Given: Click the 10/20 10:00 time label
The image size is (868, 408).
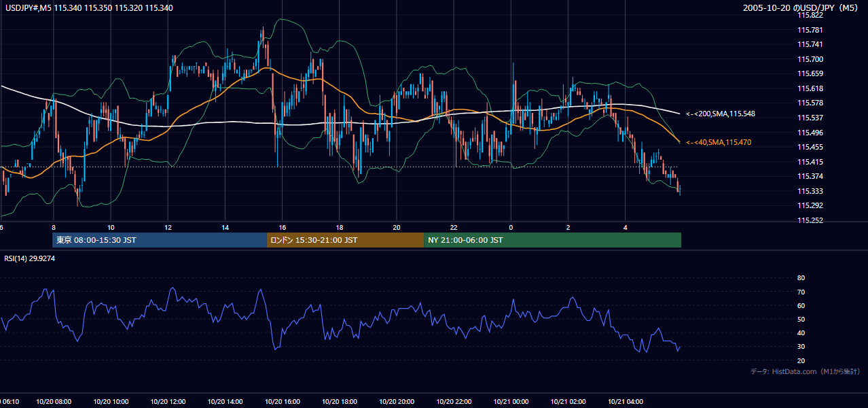Looking at the screenshot, I should tap(111, 402).
